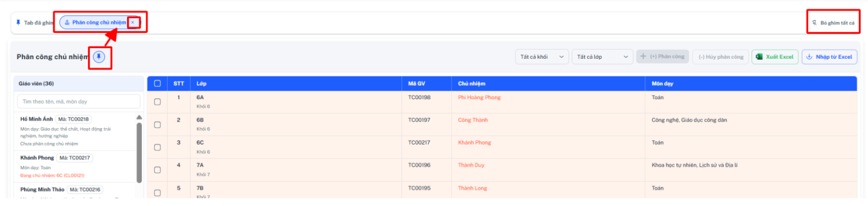The image size is (868, 206).
Task: Click the Excel icon on Xuất Excel
Action: point(759,57)
